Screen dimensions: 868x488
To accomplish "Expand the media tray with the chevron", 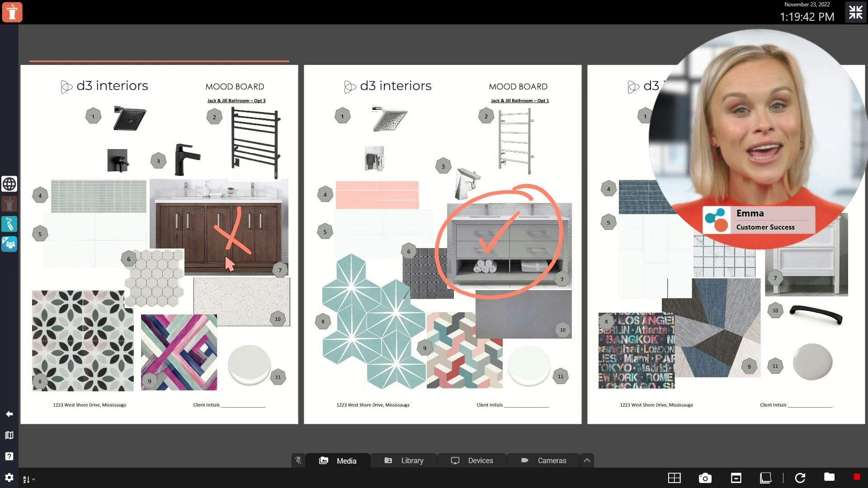I will [587, 460].
